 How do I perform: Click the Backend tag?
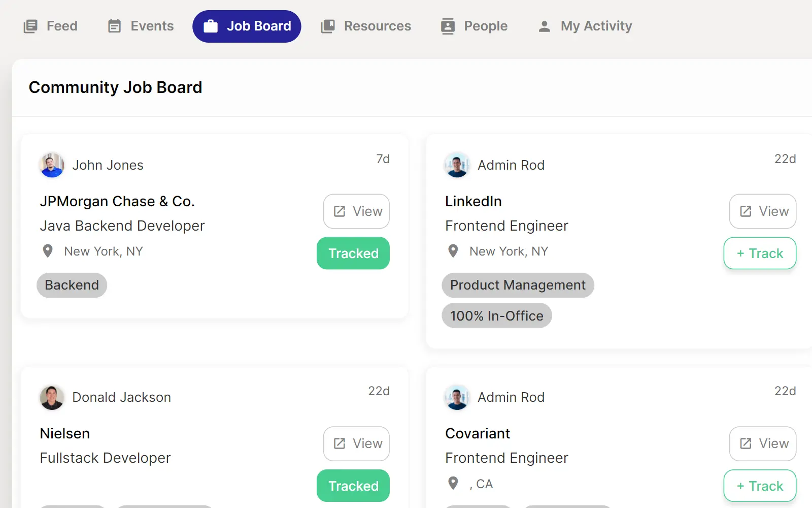[72, 285]
